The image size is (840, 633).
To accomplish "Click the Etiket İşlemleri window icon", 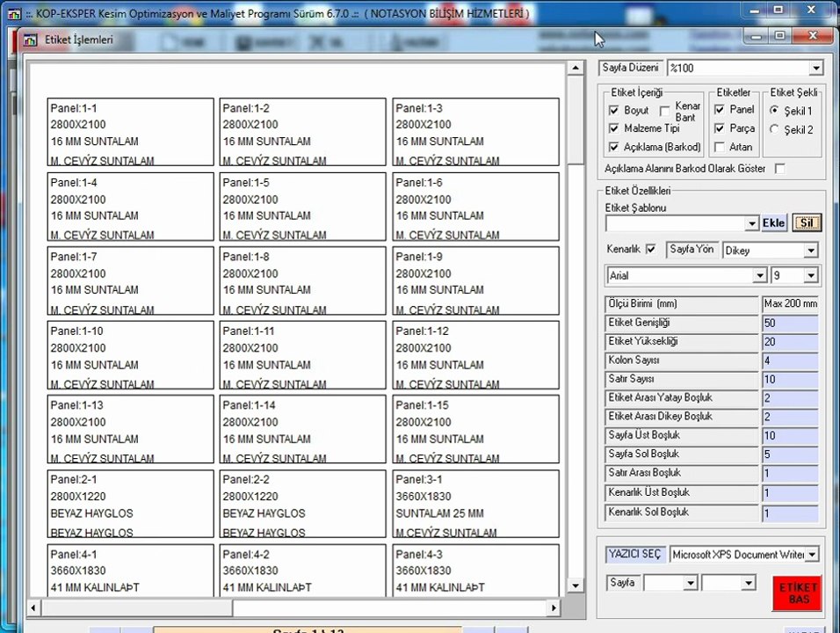I will (x=31, y=40).
